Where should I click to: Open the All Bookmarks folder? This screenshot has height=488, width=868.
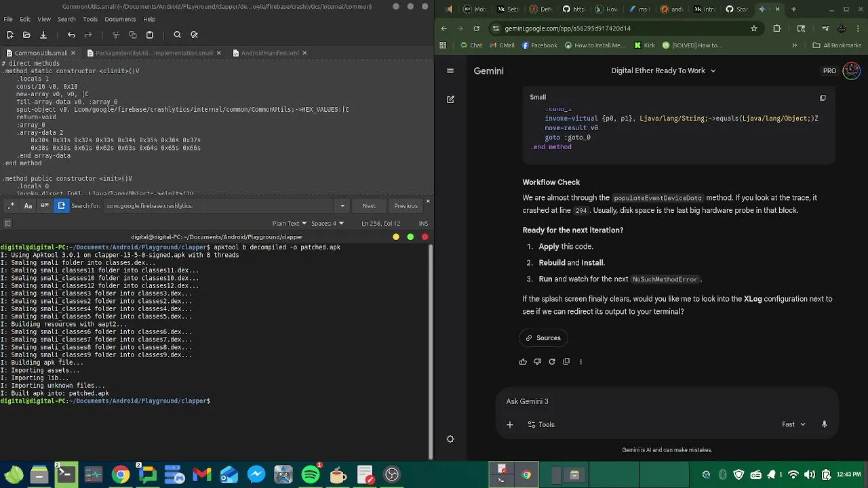[x=837, y=45]
